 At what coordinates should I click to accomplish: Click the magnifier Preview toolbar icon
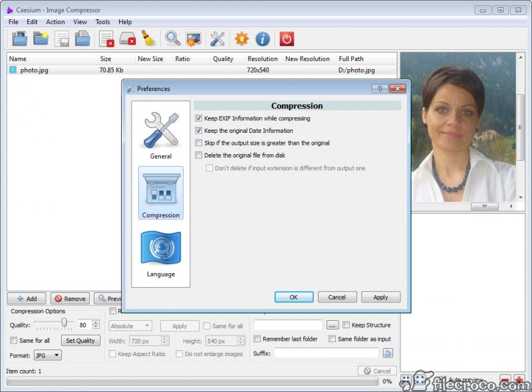point(173,39)
